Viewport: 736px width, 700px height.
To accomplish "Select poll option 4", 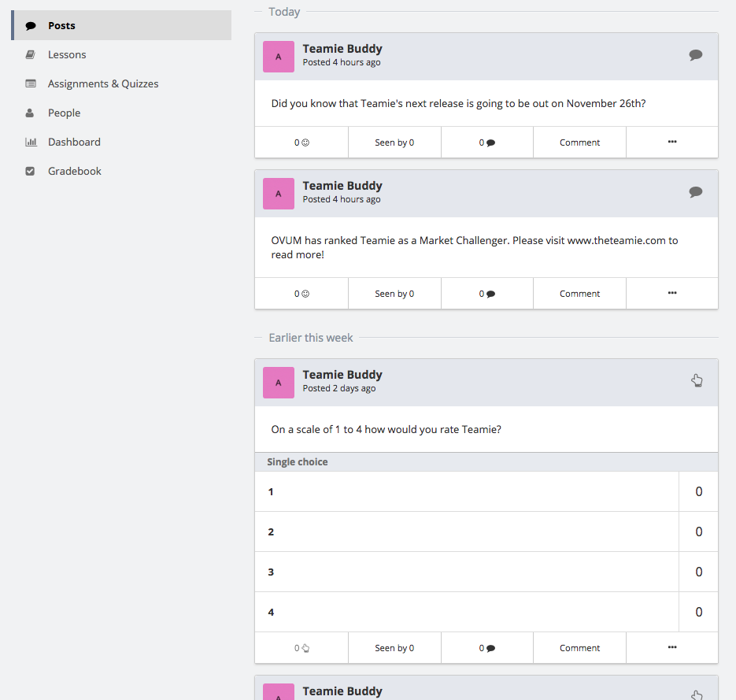I will point(467,612).
